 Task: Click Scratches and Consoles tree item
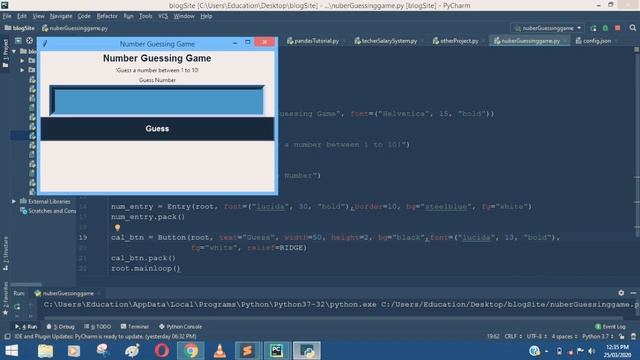48,211
